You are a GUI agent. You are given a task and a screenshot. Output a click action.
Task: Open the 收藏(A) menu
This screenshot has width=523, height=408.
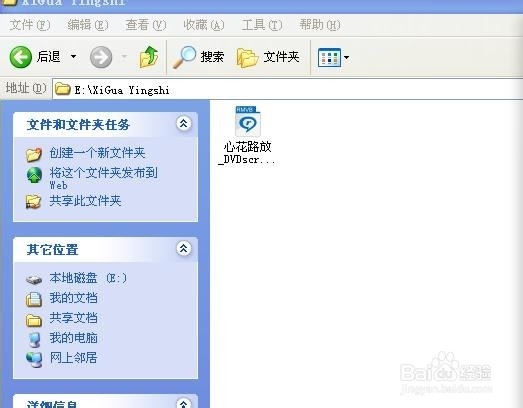click(x=203, y=25)
